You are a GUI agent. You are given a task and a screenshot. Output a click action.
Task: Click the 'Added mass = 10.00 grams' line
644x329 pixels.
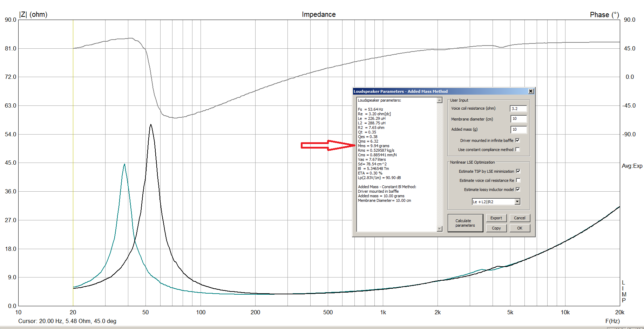click(381, 196)
